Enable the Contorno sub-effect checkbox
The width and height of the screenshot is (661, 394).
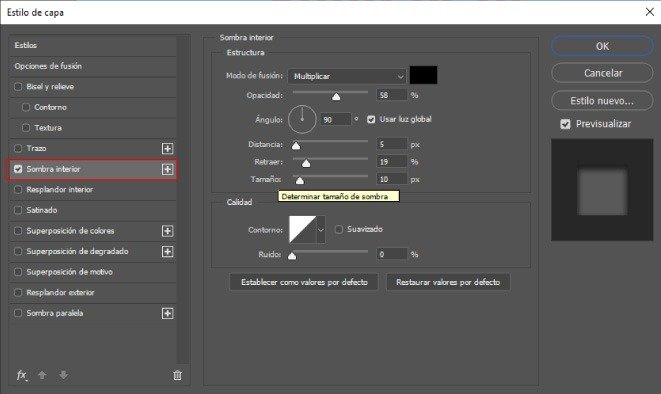[x=26, y=107]
